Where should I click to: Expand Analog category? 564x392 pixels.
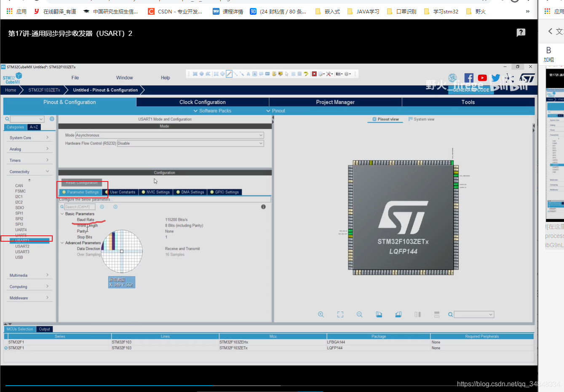[29, 149]
